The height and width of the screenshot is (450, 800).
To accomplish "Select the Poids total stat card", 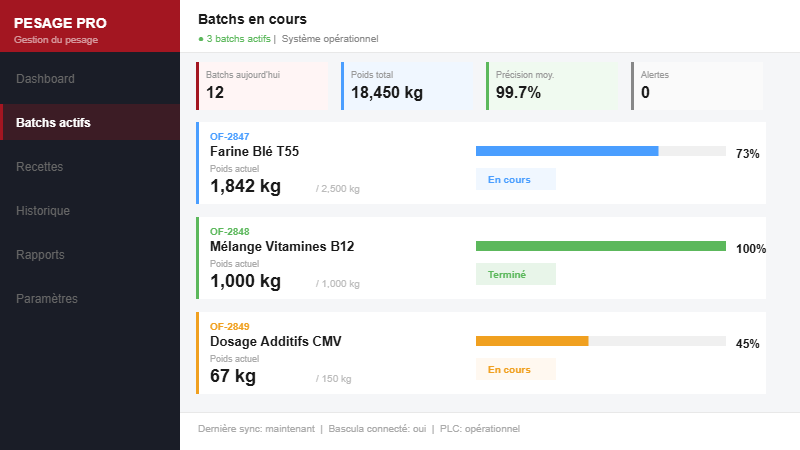I will tap(405, 86).
